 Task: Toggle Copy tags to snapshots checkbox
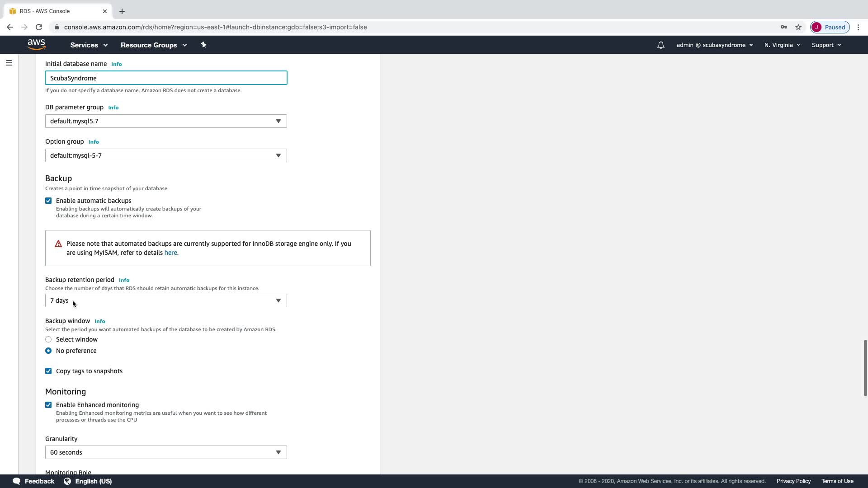point(48,371)
